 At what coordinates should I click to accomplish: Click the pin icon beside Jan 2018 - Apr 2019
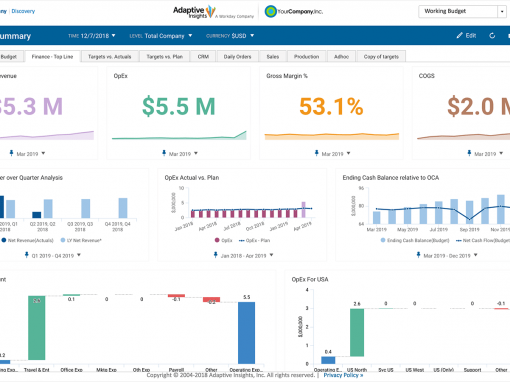click(215, 255)
